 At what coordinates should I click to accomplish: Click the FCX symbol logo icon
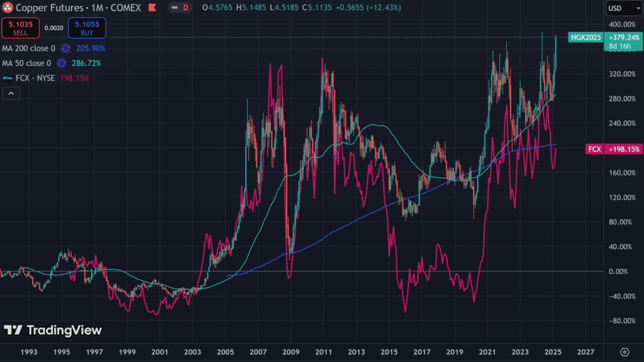click(x=8, y=78)
